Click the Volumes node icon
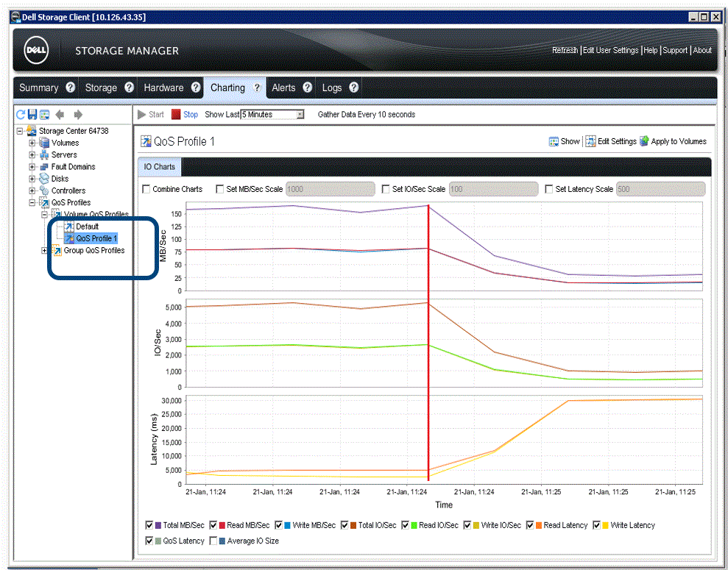The height and width of the screenshot is (570, 728). point(44,143)
